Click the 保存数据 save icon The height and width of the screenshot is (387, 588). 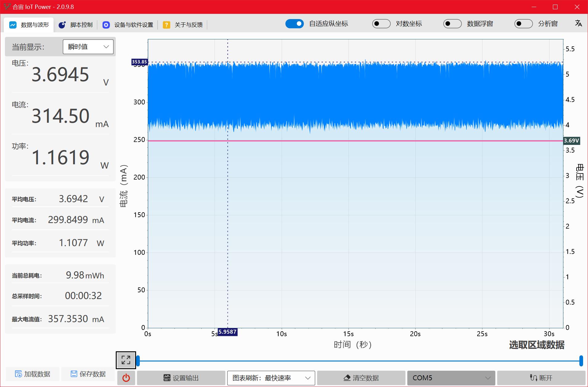[74, 374]
